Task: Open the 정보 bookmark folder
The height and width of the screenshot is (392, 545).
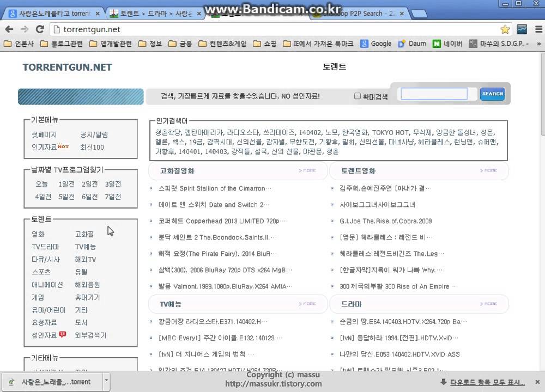Action: [x=150, y=44]
